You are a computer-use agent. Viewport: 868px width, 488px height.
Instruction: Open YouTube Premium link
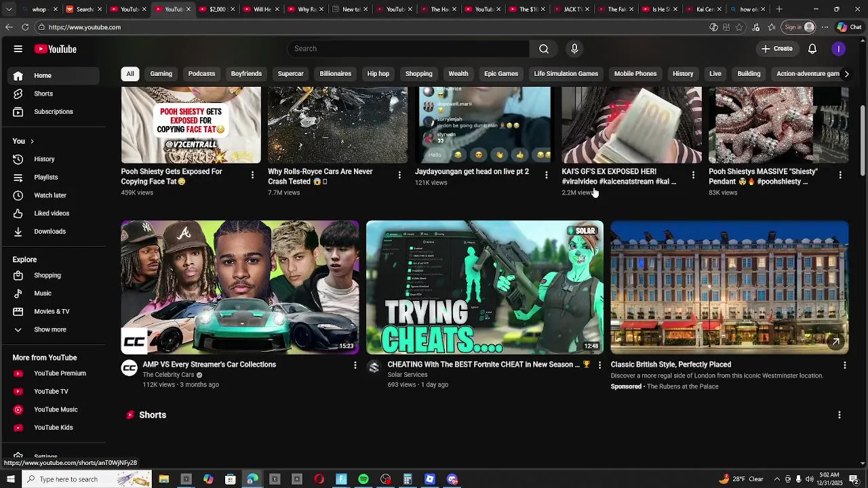pos(53,373)
